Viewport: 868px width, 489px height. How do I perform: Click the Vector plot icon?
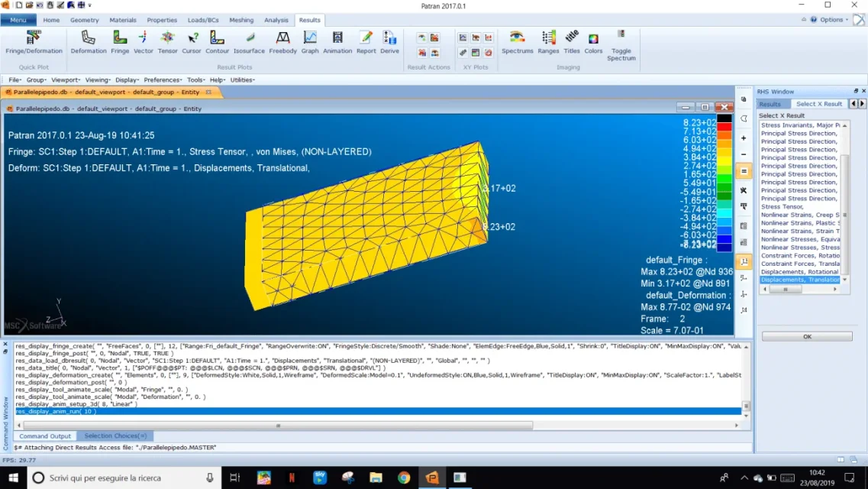(144, 42)
